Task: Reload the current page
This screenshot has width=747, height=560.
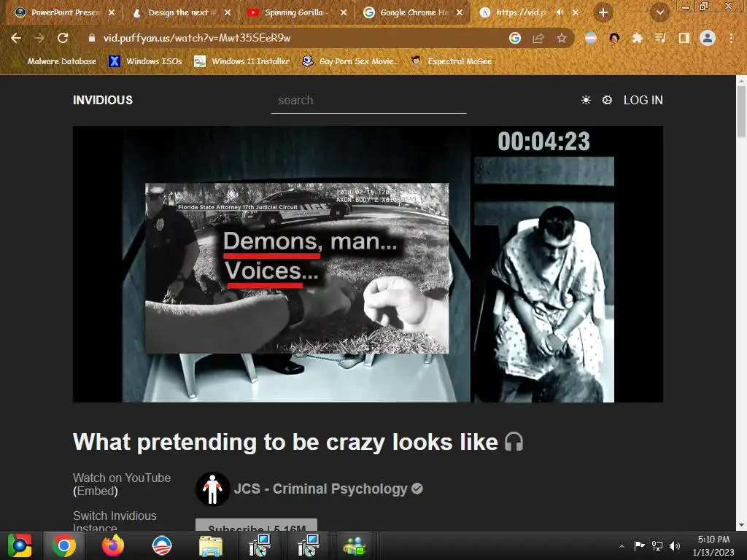Action: point(63,38)
